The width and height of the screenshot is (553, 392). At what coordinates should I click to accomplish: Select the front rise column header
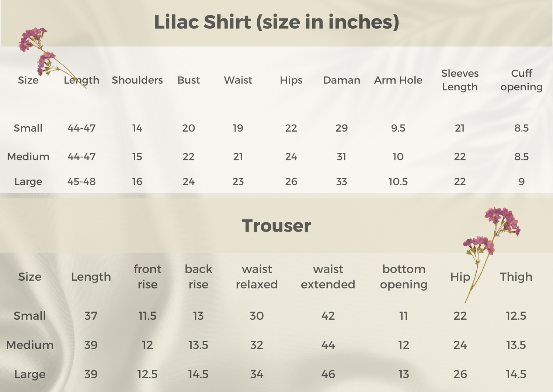click(147, 277)
